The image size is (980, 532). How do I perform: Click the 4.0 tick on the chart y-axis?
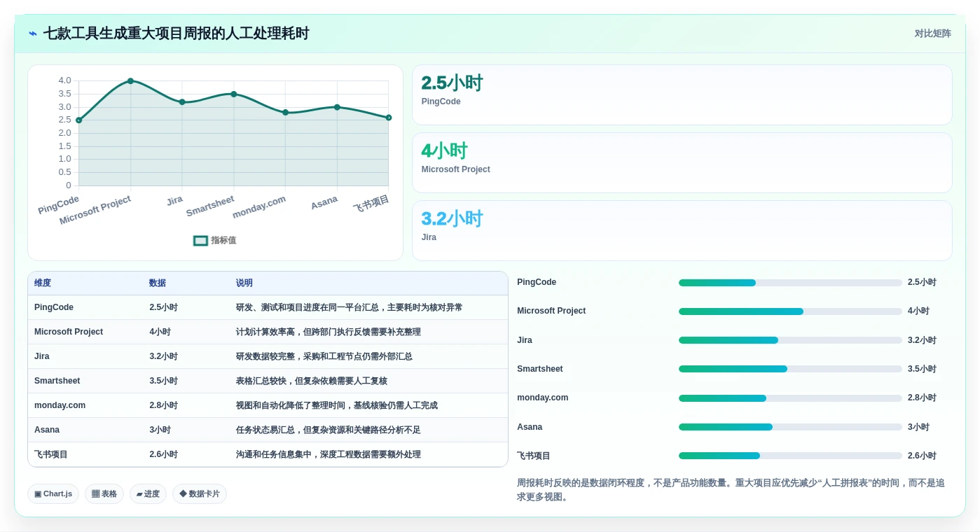click(64, 80)
